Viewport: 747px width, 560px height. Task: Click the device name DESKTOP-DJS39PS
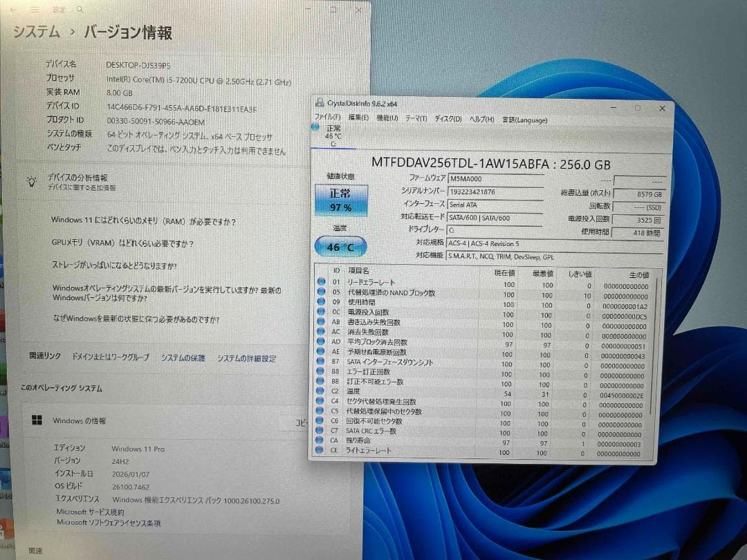pyautogui.click(x=138, y=65)
